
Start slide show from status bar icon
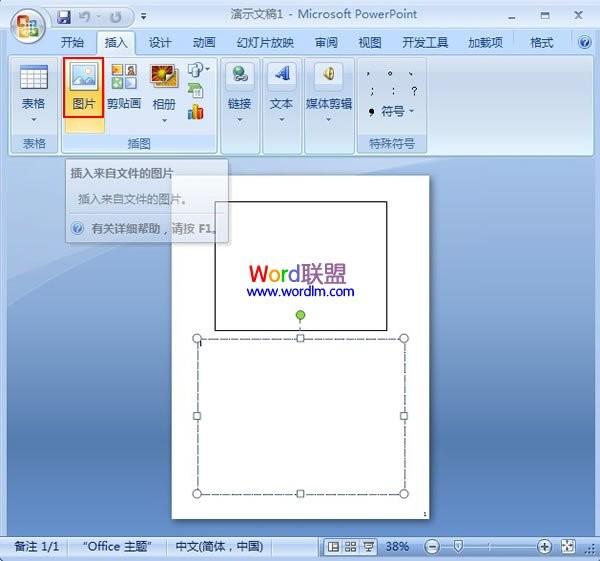(x=368, y=546)
